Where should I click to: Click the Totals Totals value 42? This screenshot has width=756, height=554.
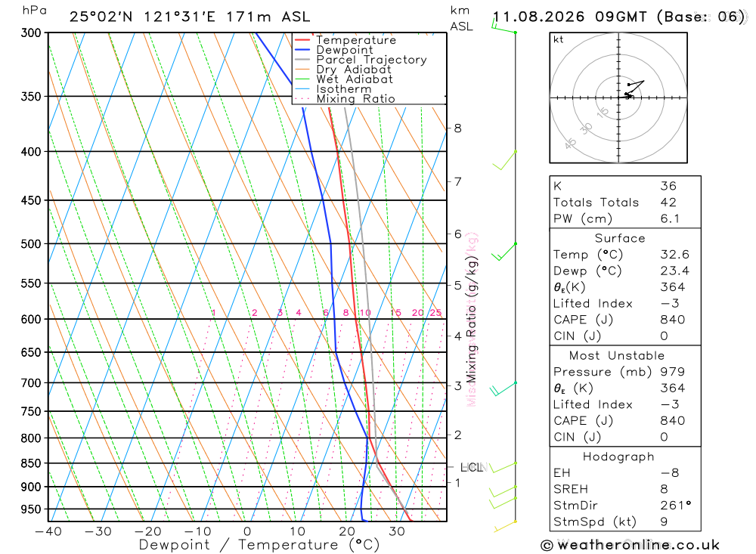coord(668,203)
